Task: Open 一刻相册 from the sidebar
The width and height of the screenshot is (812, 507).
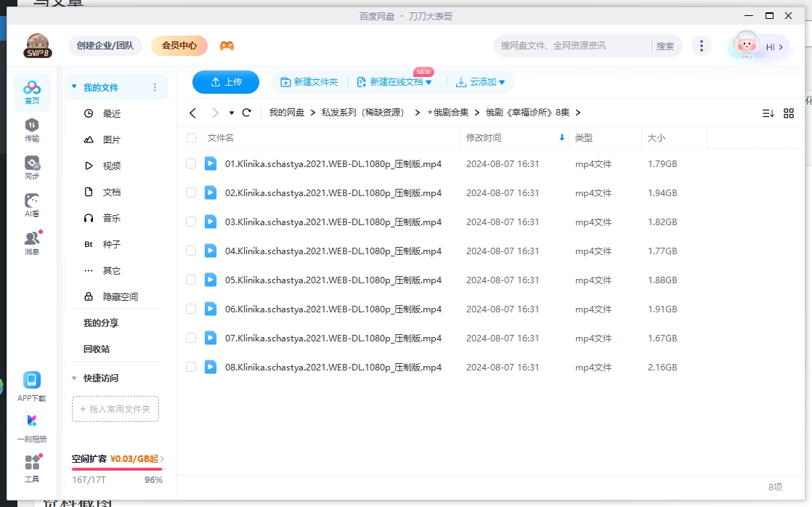Action: (x=31, y=425)
